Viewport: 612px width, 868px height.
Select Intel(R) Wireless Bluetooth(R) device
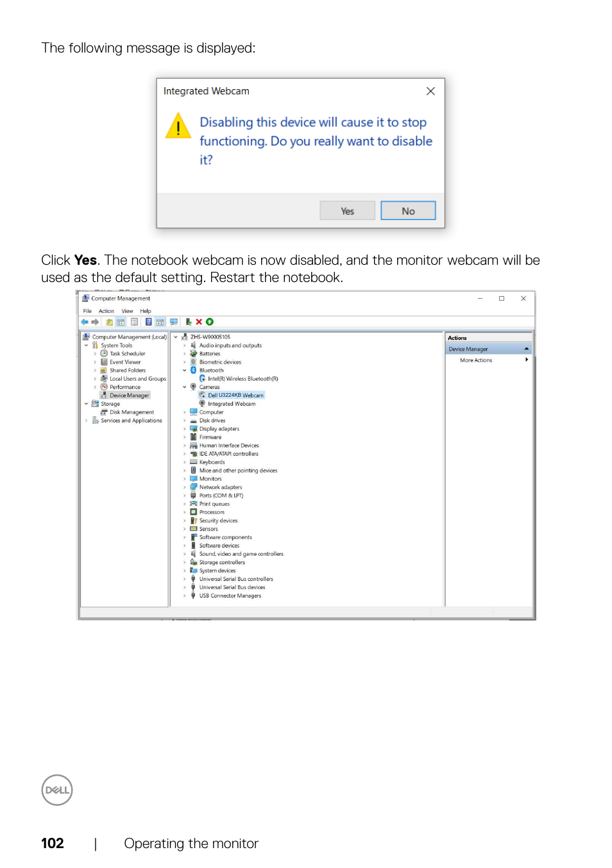243,379
